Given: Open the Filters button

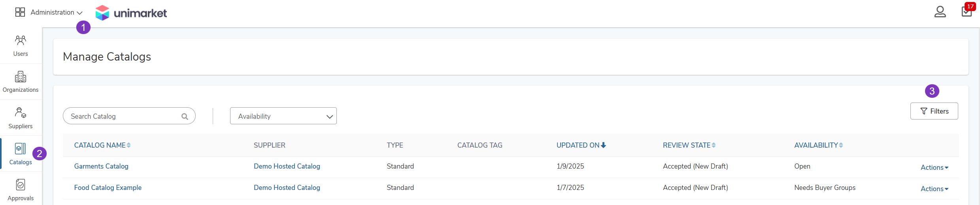Looking at the screenshot, I should 934,111.
